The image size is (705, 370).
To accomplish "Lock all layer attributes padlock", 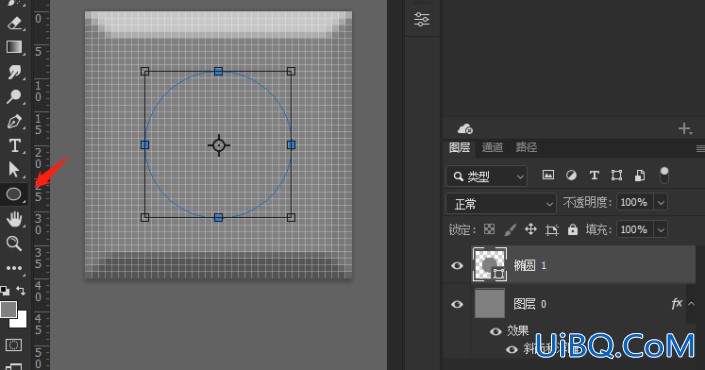I will coord(572,230).
